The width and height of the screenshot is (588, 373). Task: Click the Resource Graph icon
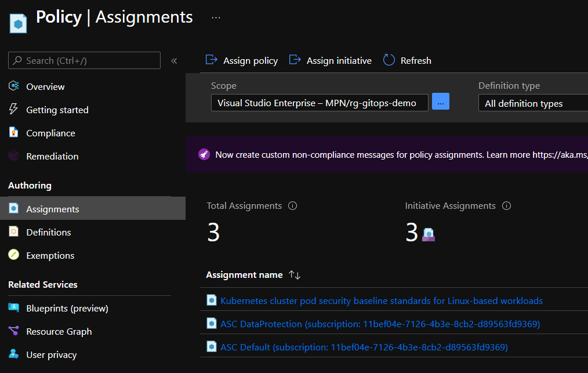click(x=14, y=331)
